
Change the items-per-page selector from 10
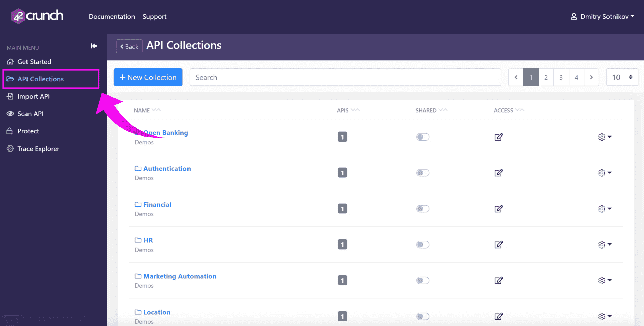point(622,77)
